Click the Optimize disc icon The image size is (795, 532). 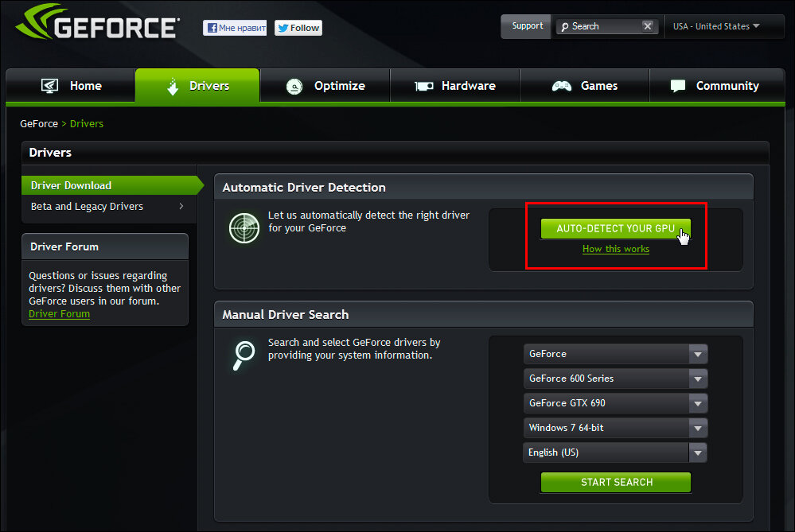tap(294, 87)
